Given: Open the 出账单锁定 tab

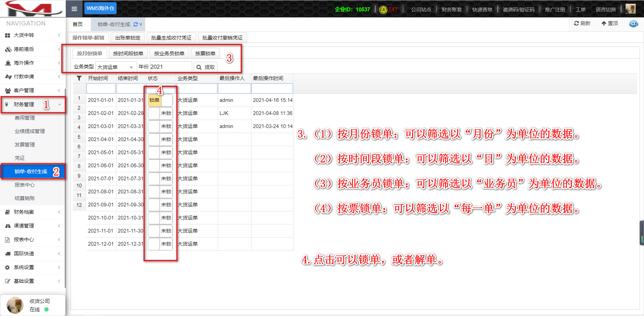Looking at the screenshot, I should click(x=128, y=38).
